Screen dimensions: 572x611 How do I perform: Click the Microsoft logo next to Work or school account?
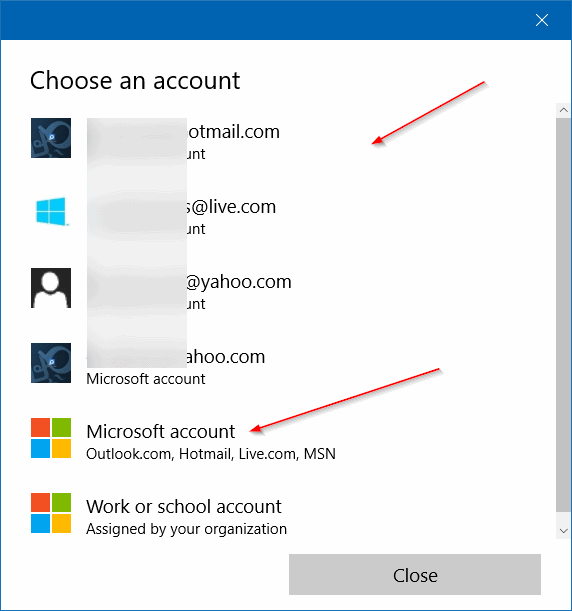[x=51, y=513]
